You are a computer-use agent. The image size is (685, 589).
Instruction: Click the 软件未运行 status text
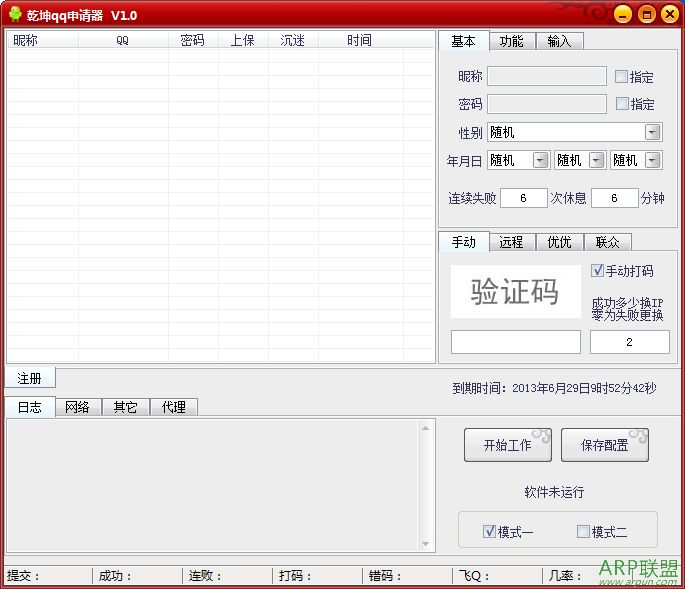554,492
